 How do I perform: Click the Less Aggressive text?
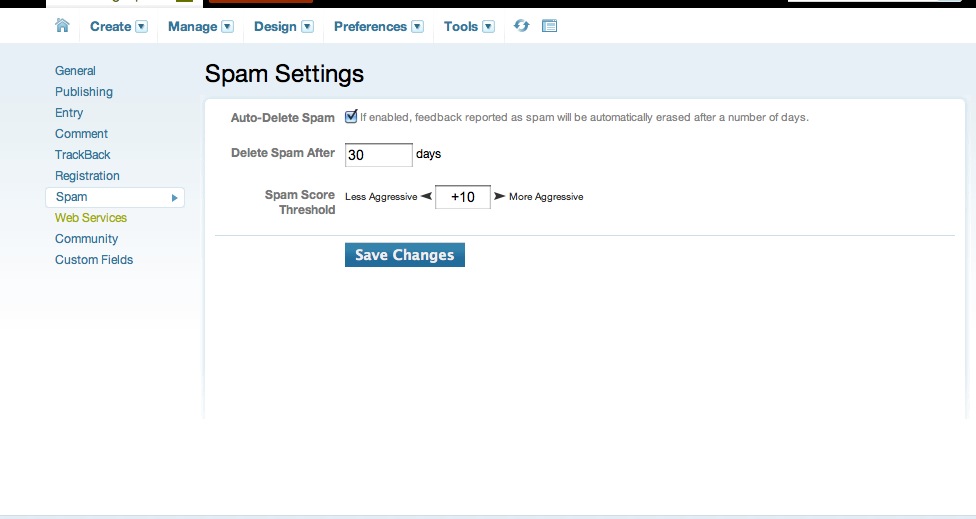[381, 197]
